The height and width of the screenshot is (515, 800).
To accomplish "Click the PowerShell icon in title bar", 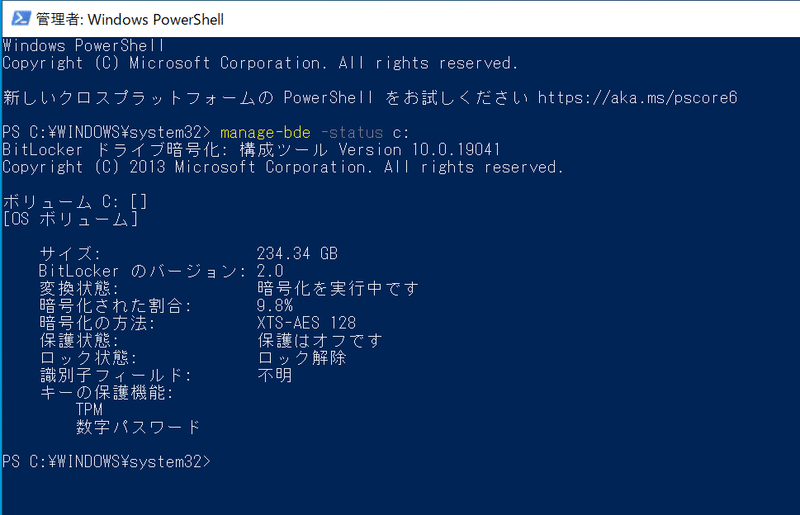I will pyautogui.click(x=20, y=19).
